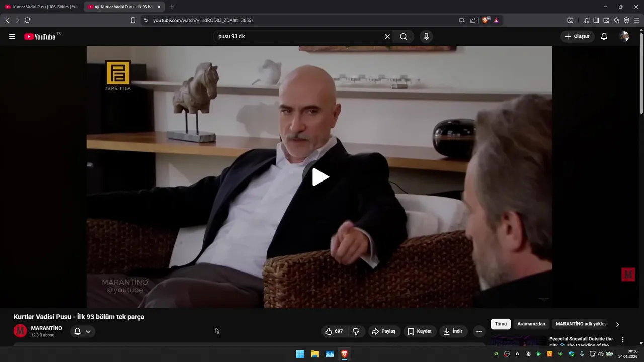Open Leo AI sparkle icon

tap(616, 20)
